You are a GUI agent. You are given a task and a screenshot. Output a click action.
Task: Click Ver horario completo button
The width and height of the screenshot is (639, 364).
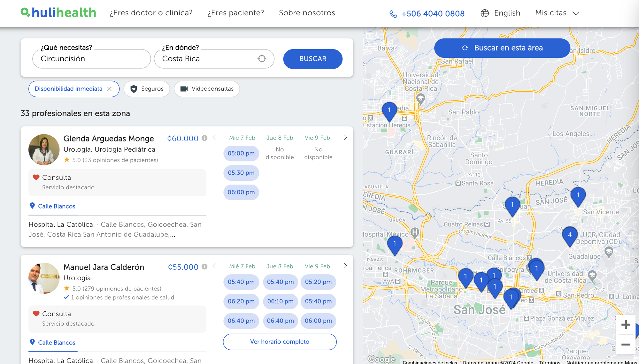click(x=280, y=342)
